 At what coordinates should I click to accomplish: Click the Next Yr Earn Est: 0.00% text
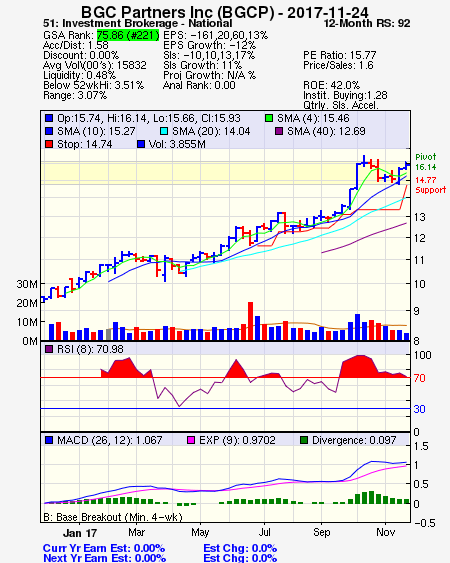pyautogui.click(x=105, y=558)
